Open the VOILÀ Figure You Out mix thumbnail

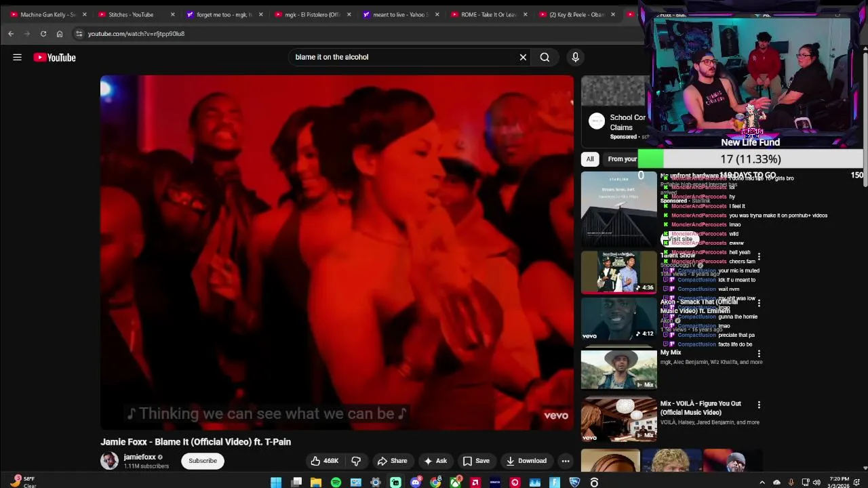pyautogui.click(x=618, y=420)
